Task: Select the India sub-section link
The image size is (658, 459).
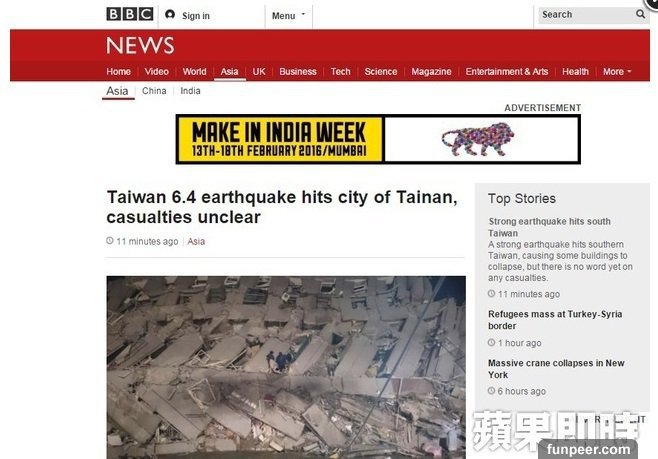Action: 190,91
